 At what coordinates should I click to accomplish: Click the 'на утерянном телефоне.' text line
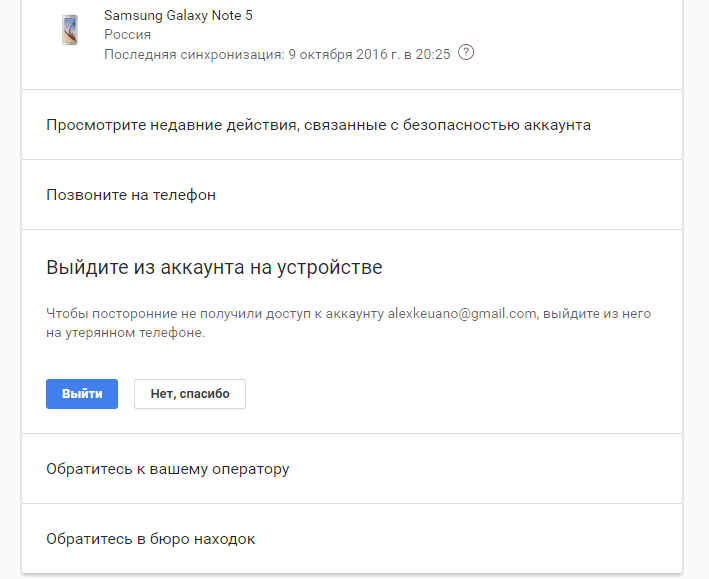[126, 333]
